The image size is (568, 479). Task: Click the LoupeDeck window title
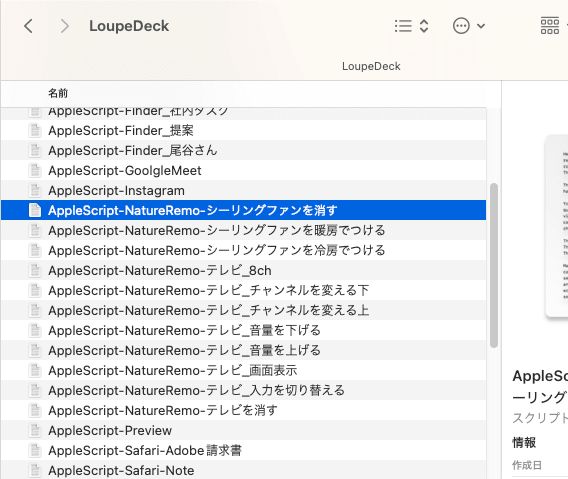click(129, 26)
